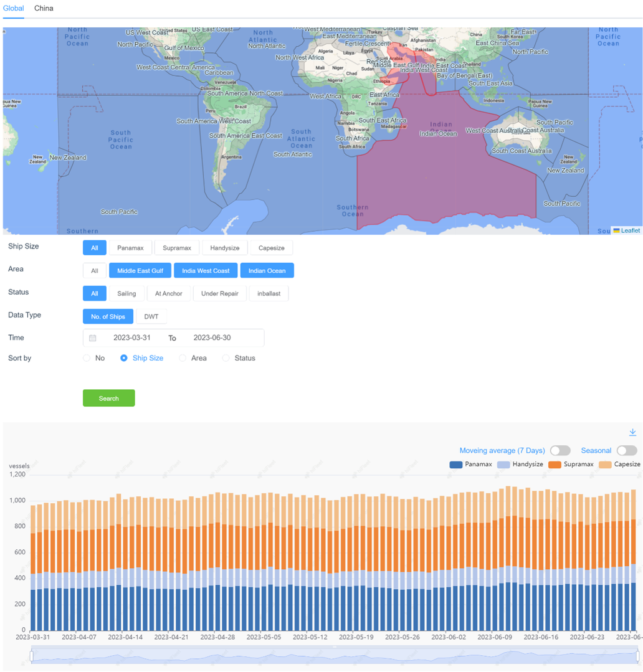The image size is (643, 672).
Task: Click West Coast Australia map label
Action: click(x=493, y=131)
